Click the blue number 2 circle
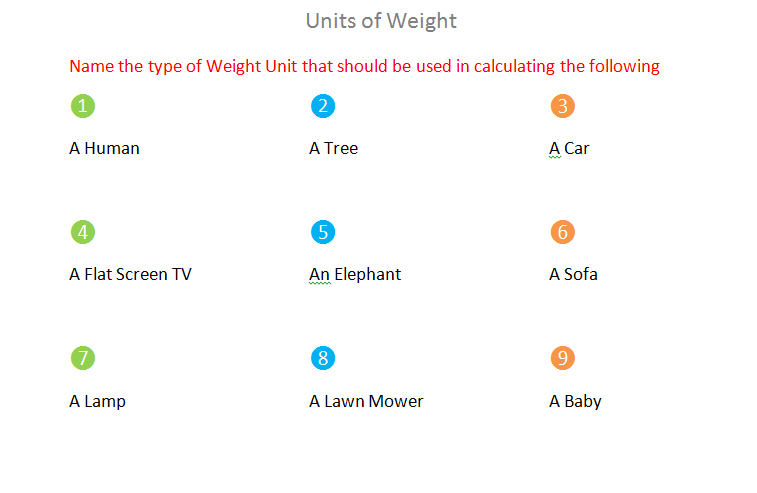The image size is (757, 493). tap(323, 106)
